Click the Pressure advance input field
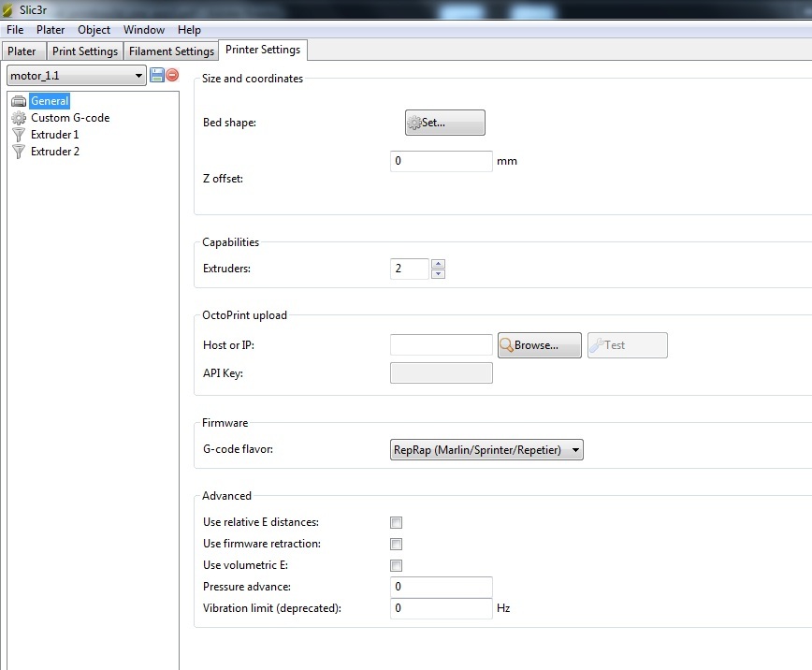The image size is (812, 670). 442,587
